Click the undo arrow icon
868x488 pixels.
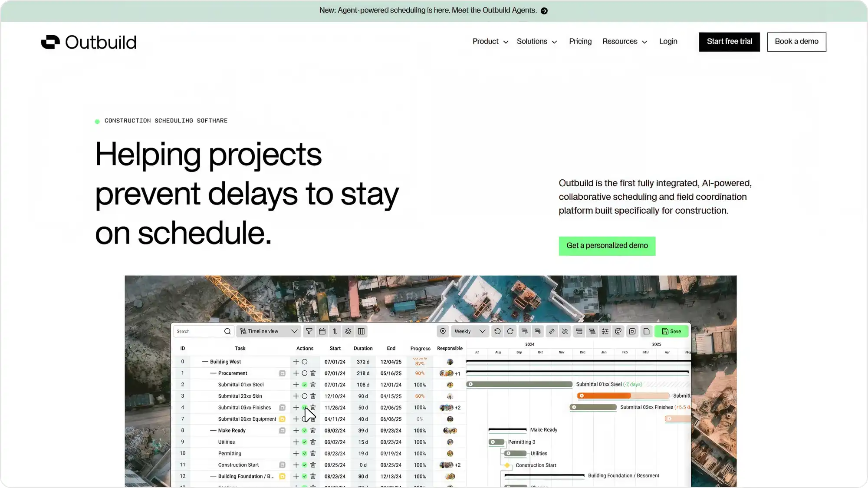[497, 331]
